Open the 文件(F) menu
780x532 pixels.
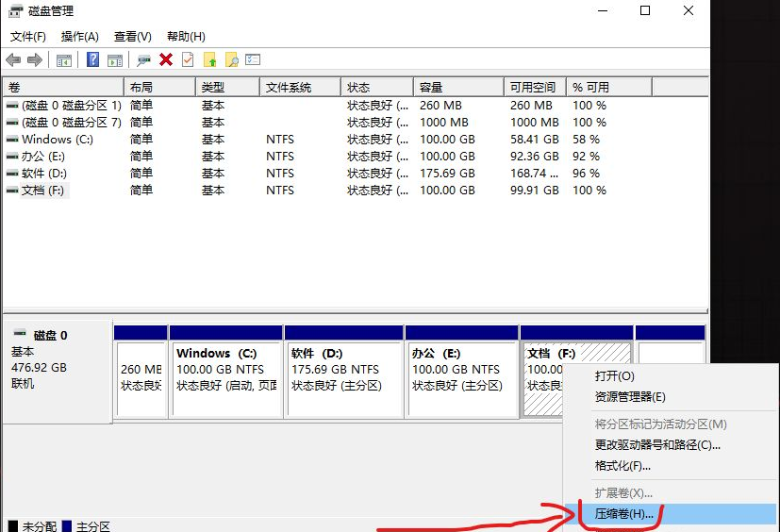pyautogui.click(x=27, y=37)
